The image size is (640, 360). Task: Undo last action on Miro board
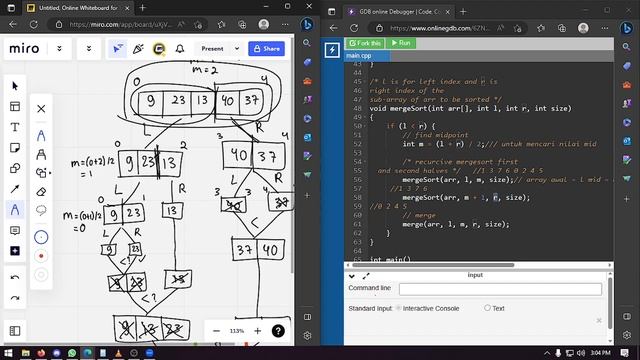point(15,278)
